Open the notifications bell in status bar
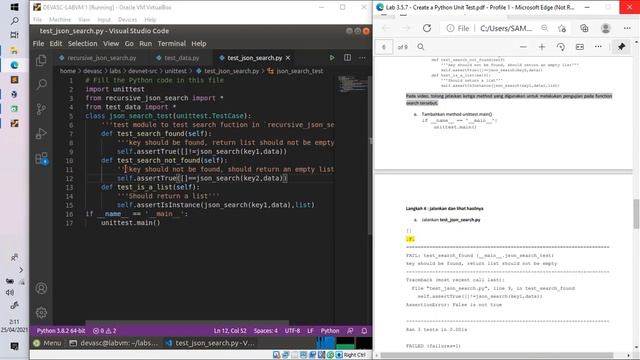640x360 pixels. coord(364,331)
